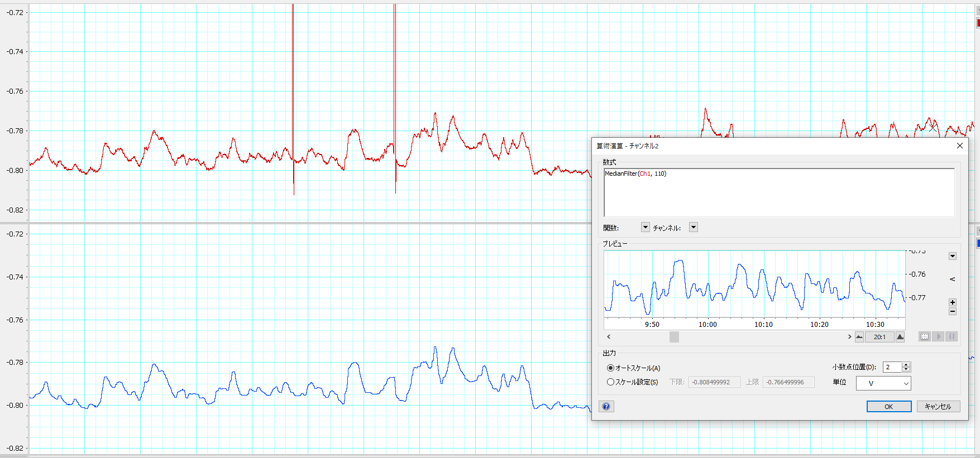Screen dimensions: 980x458
Task: Click the キャンセル button
Action: [x=938, y=407]
